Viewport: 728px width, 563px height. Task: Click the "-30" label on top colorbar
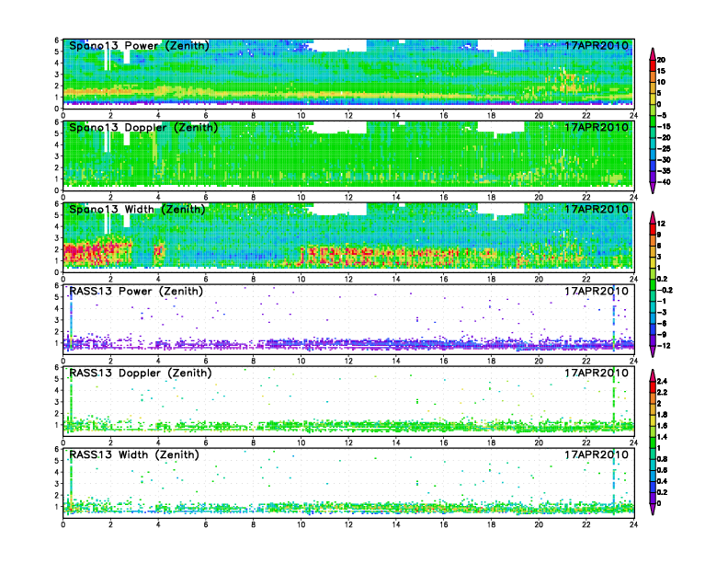coord(664,160)
